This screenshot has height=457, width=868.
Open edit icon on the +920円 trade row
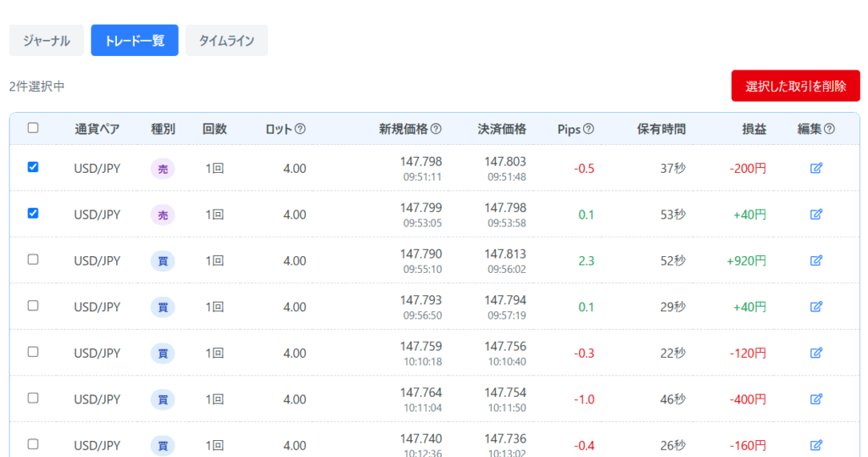pos(816,260)
